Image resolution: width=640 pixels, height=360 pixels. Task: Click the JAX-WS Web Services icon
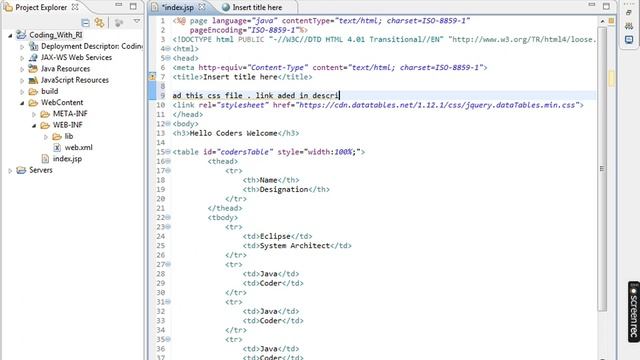(x=33, y=58)
